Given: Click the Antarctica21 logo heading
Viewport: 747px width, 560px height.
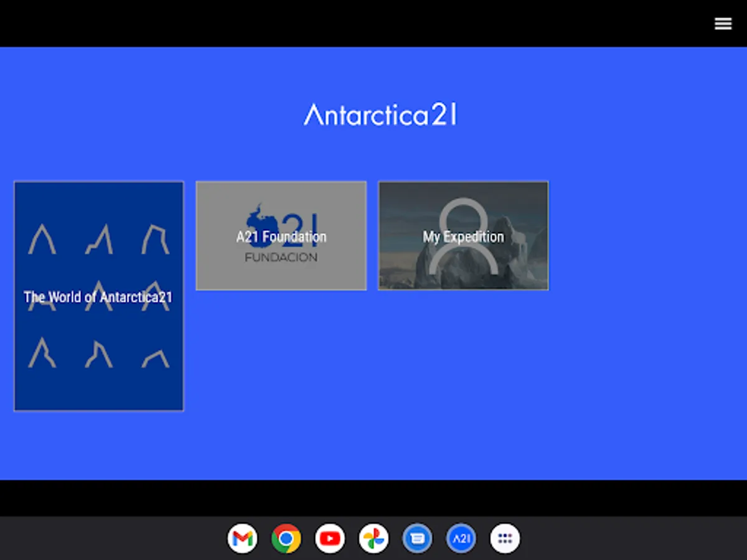Looking at the screenshot, I should click(x=380, y=115).
